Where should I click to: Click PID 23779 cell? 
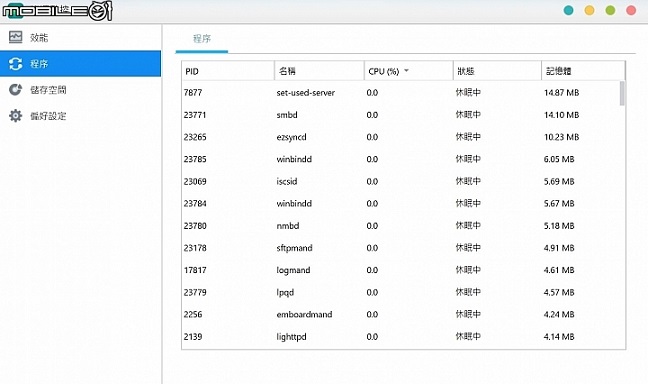pyautogui.click(x=195, y=293)
